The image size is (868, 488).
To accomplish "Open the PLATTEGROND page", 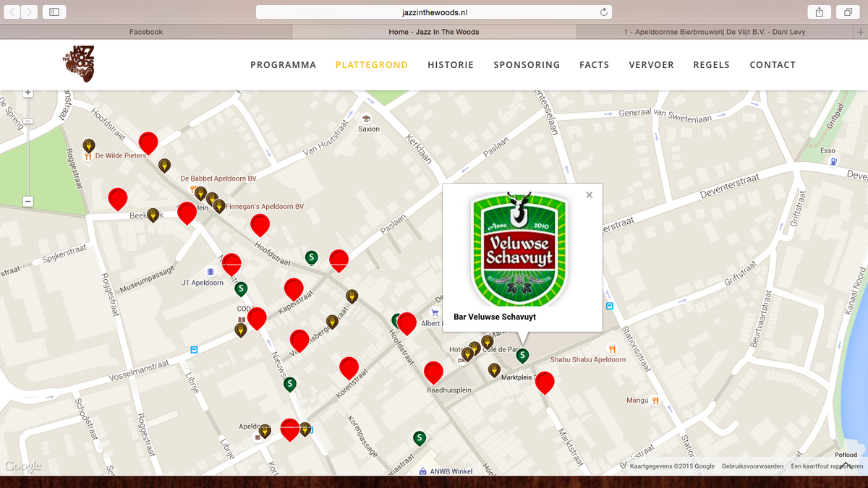I will pos(372,65).
